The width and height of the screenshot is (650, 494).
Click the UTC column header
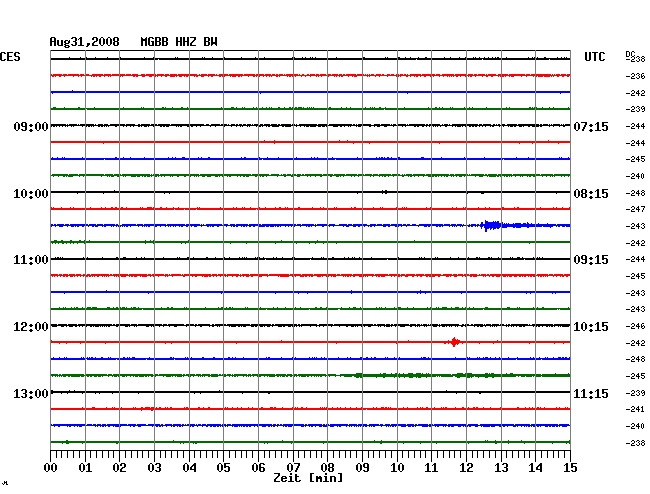coord(594,57)
